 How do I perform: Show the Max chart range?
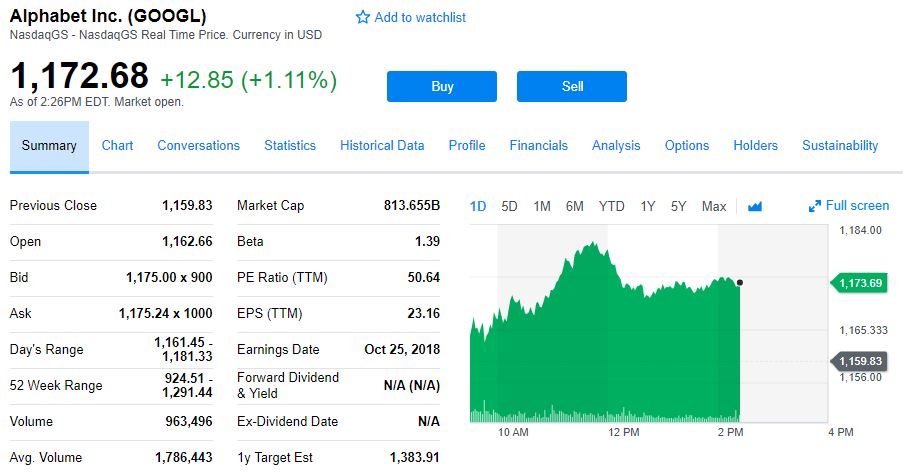click(x=714, y=206)
